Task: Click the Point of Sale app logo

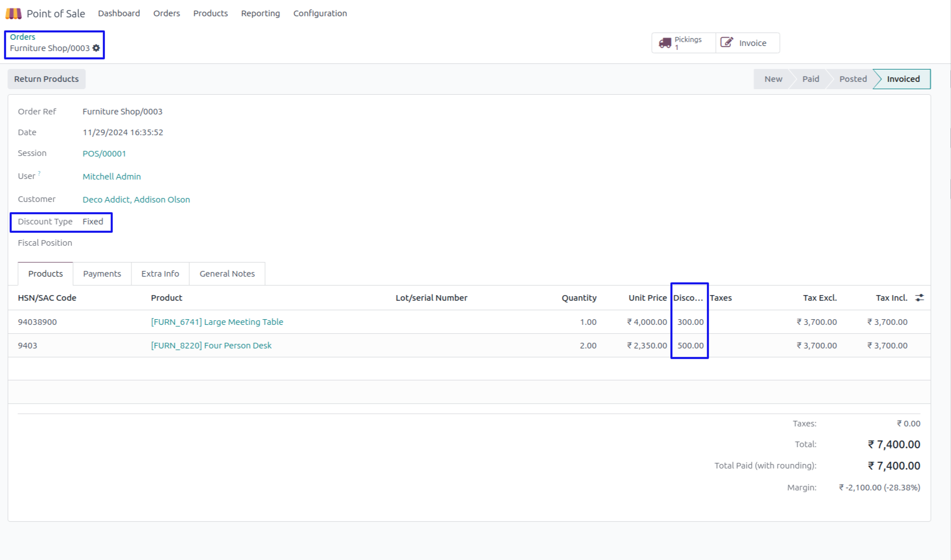Action: (13, 13)
